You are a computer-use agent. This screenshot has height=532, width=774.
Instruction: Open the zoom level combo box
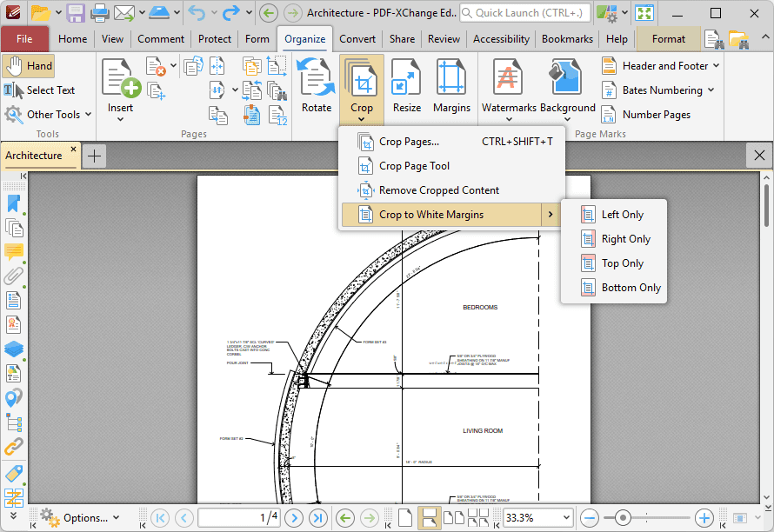tap(537, 518)
